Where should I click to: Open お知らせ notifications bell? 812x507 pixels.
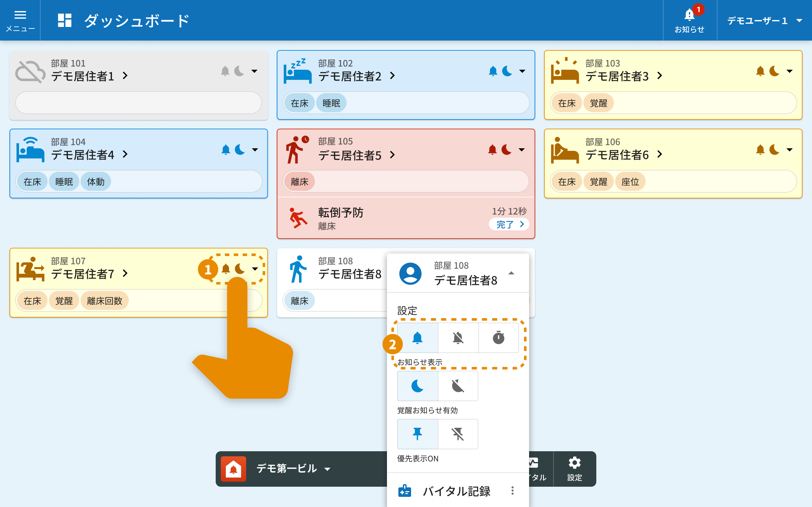(x=690, y=21)
